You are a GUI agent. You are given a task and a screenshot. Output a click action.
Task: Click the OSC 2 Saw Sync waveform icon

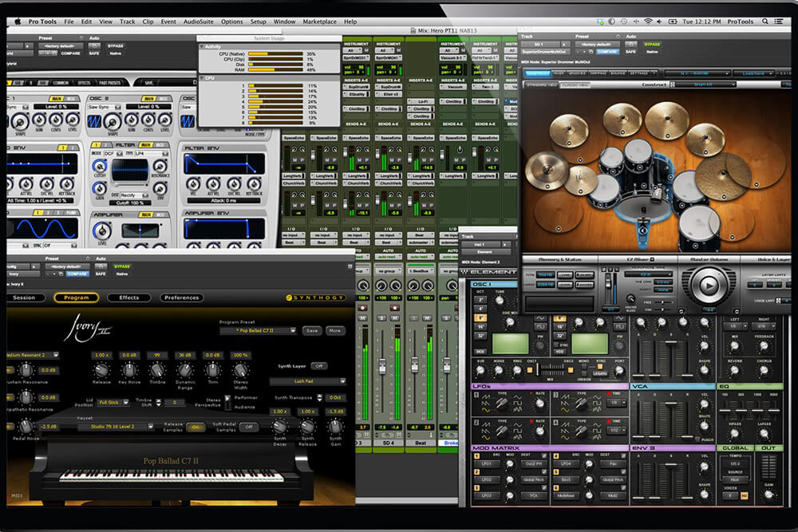(95, 121)
